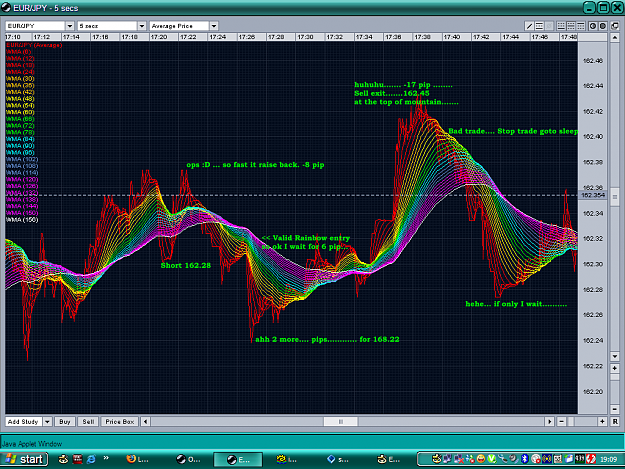Image resolution: width=625 pixels, height=469 pixels.
Task: Select the EUR/JPY (Average) legend entry
Action: click(34, 45)
